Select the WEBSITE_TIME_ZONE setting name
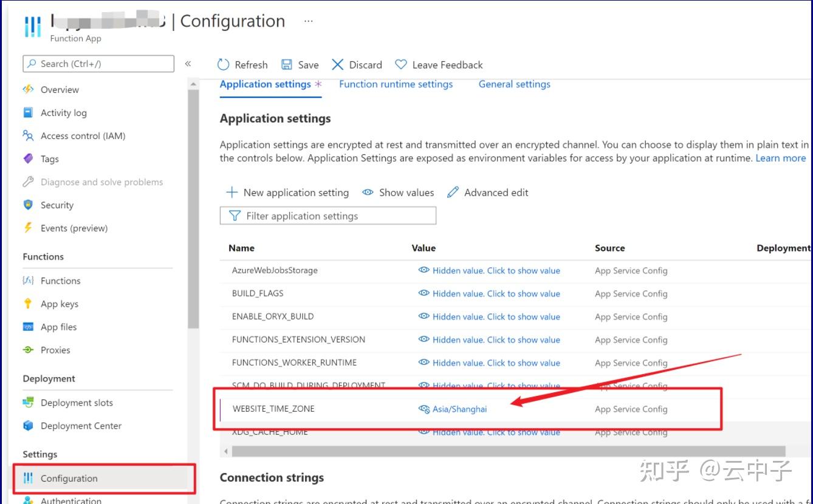The width and height of the screenshot is (813, 504). [x=273, y=409]
